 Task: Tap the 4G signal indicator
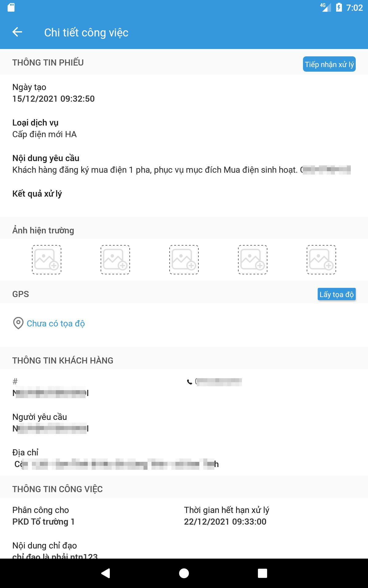326,7
